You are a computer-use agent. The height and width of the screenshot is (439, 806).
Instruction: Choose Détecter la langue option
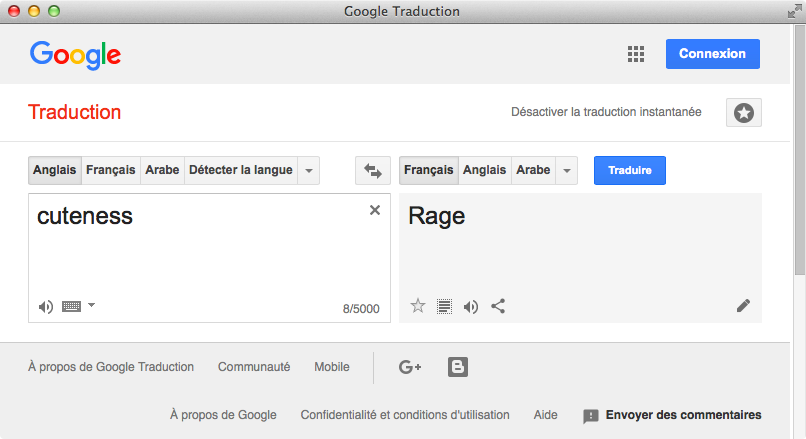click(240, 170)
